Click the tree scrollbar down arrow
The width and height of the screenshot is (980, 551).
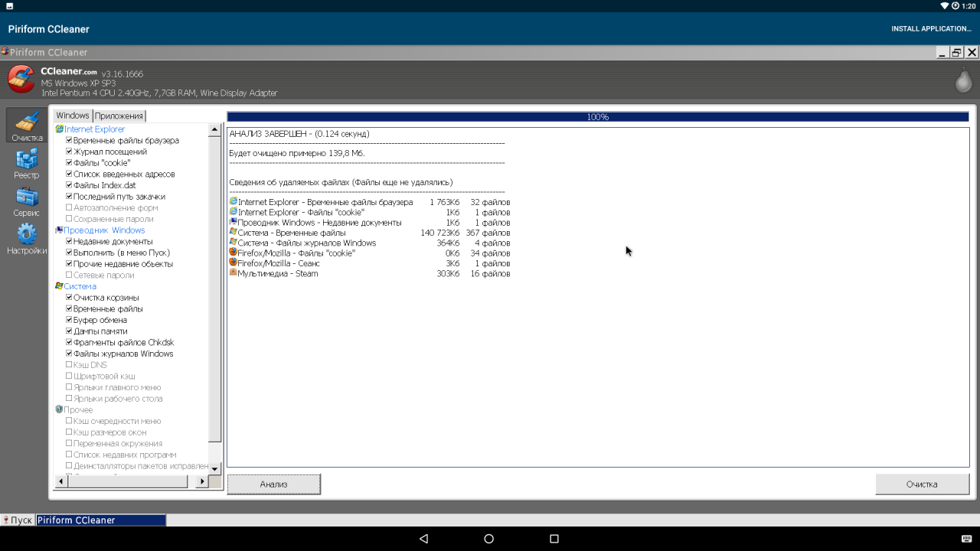[214, 468]
